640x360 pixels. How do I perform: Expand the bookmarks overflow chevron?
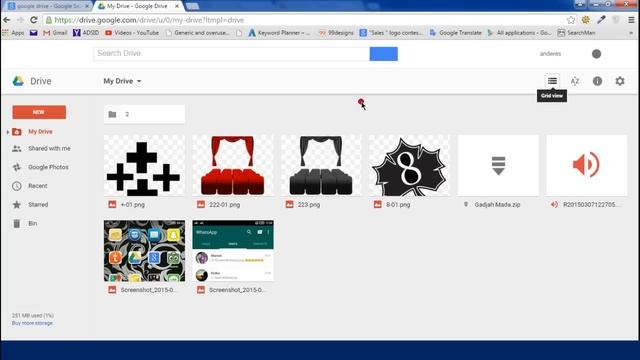pyautogui.click(x=631, y=33)
